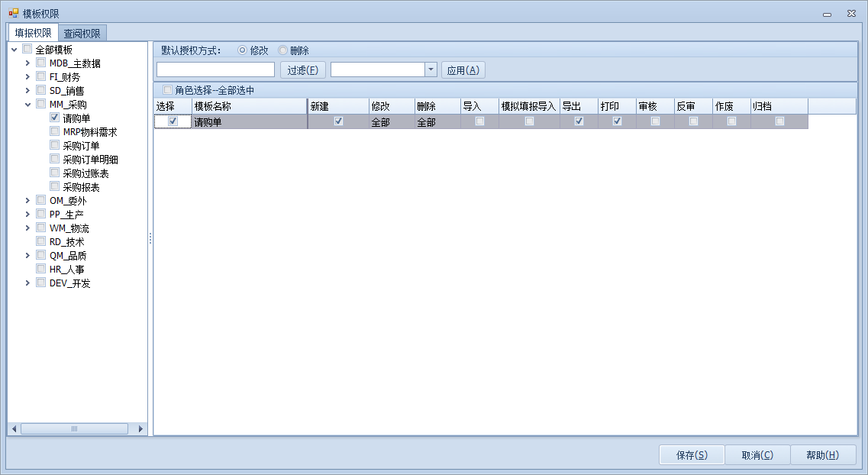The image size is (868, 475).
Task: Enable 角色选择-全部选中 checkbox
Action: (168, 90)
